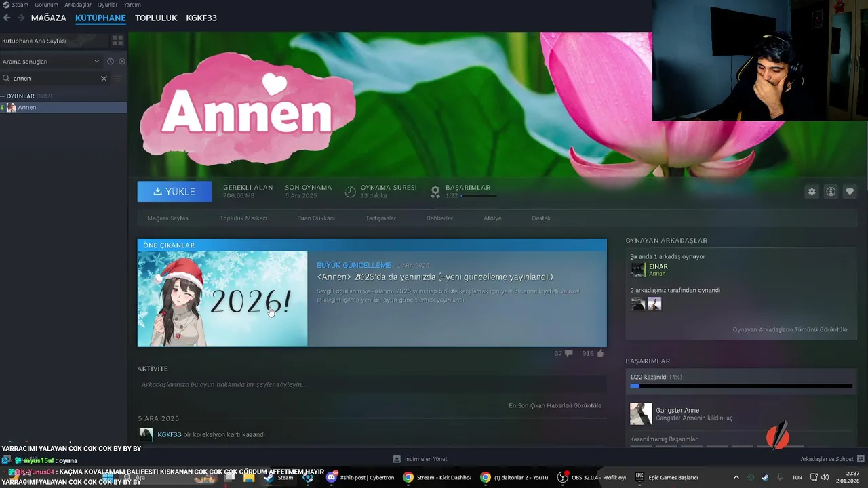This screenshot has height=488, width=868.
Task: Open the Oyunlar menu
Action: coord(107,4)
